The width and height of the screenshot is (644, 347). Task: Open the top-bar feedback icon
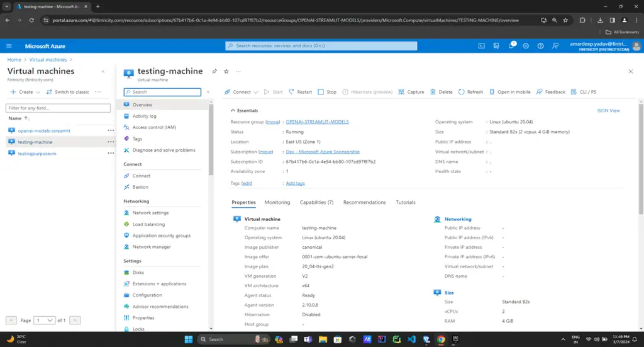[555, 46]
